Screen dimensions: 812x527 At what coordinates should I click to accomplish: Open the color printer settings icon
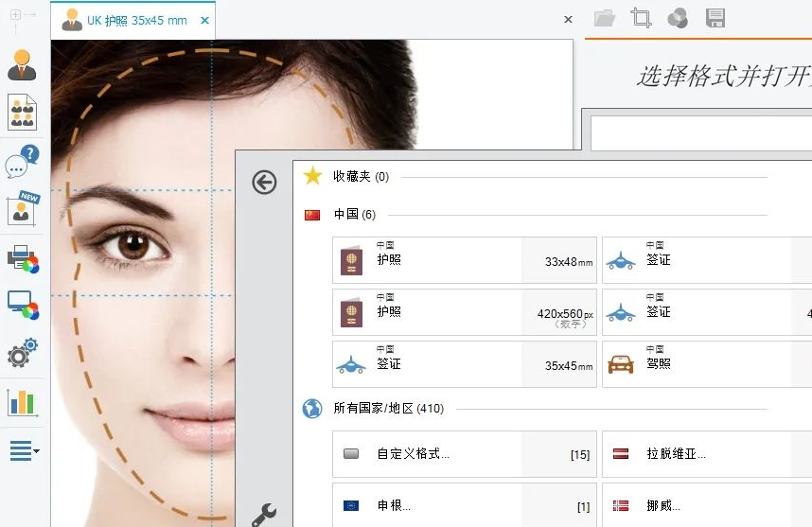(x=24, y=259)
